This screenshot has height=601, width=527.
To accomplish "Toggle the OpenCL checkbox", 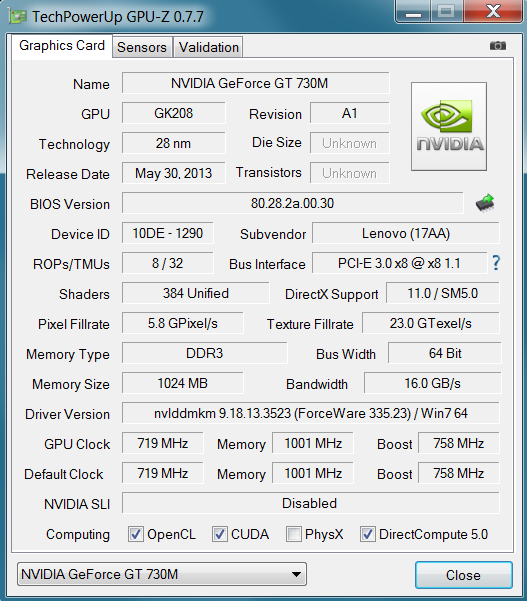I will tap(136, 534).
